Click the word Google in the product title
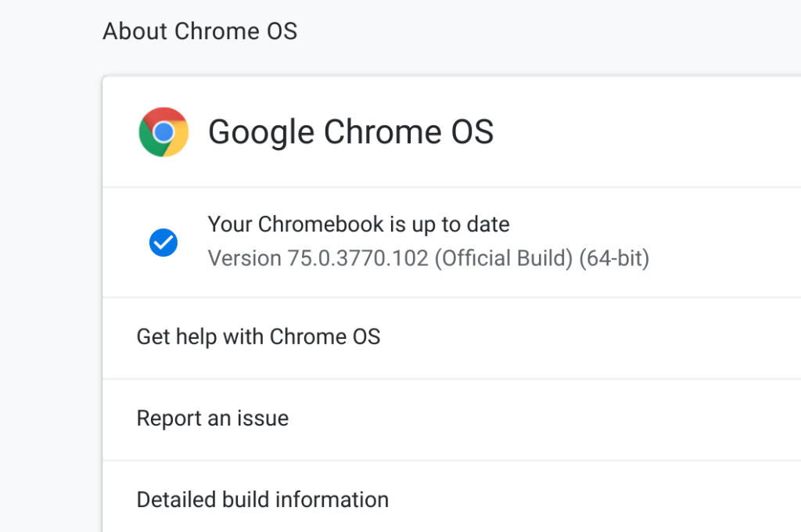 tap(261, 132)
